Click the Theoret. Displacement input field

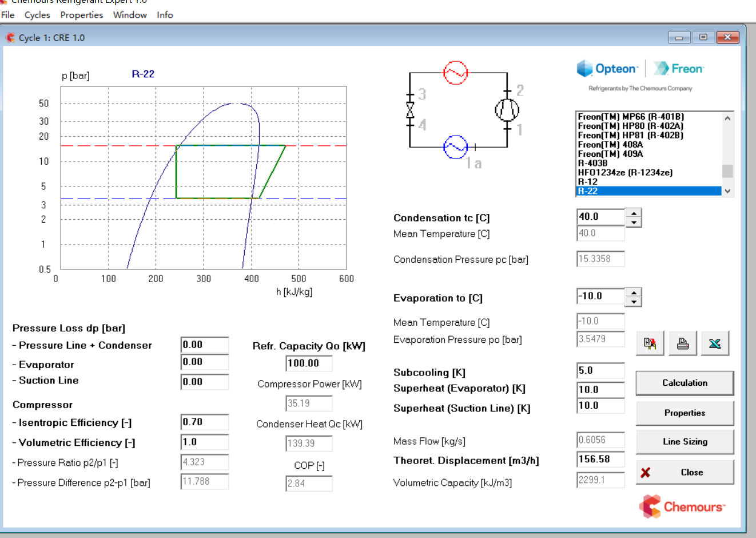click(600, 460)
